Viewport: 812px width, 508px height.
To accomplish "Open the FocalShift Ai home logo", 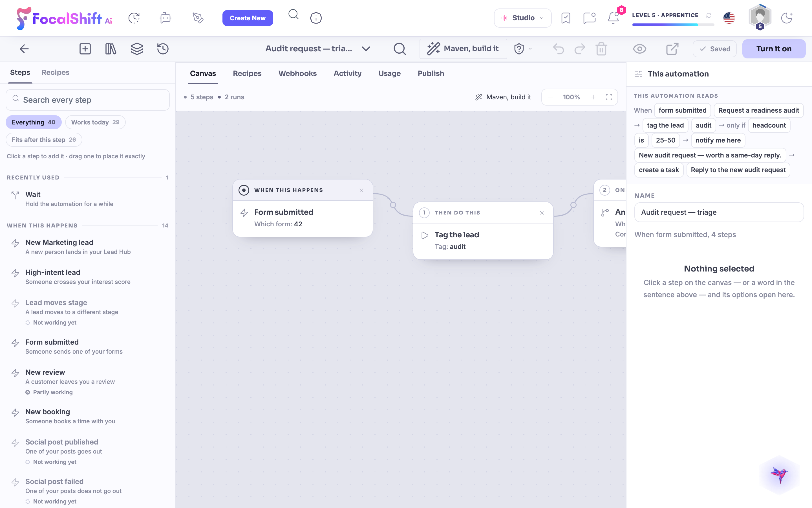I will pyautogui.click(x=64, y=18).
